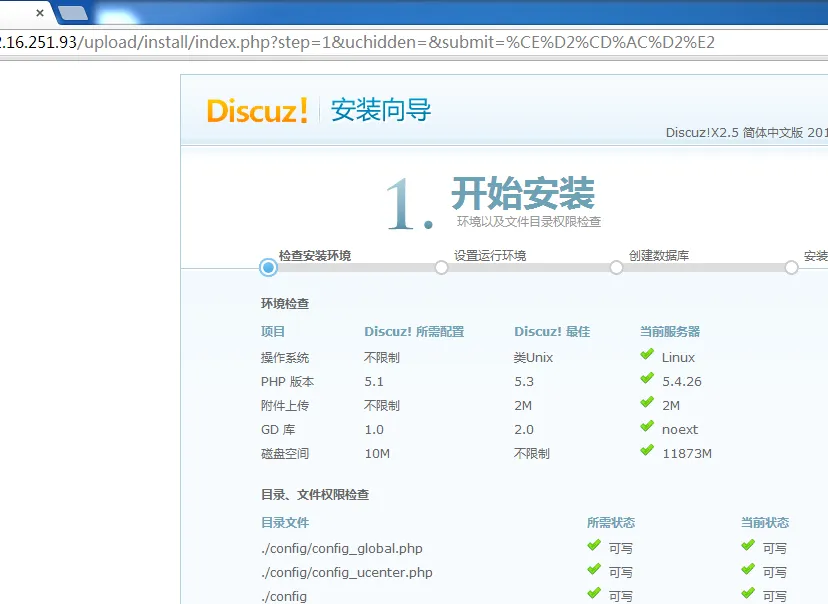Open the new tab button
Viewport: 828px width, 604px height.
click(73, 13)
